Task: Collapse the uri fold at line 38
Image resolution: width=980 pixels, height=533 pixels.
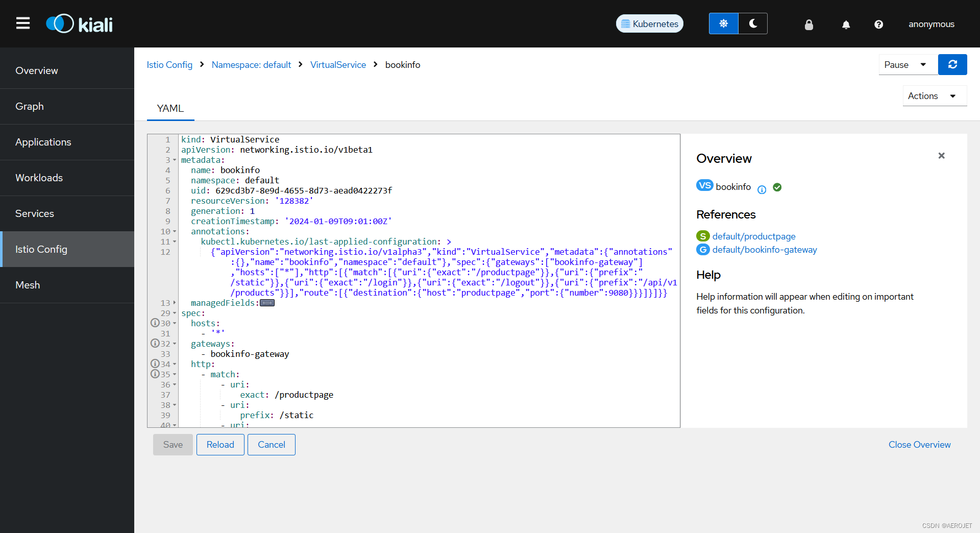Action: click(175, 405)
